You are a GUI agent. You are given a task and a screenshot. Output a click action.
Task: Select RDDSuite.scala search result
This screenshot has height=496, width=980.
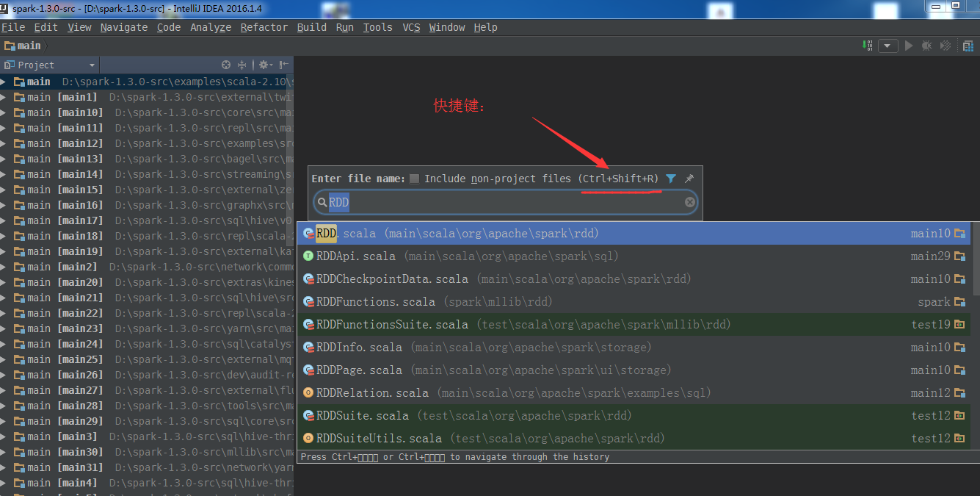pyautogui.click(x=634, y=416)
